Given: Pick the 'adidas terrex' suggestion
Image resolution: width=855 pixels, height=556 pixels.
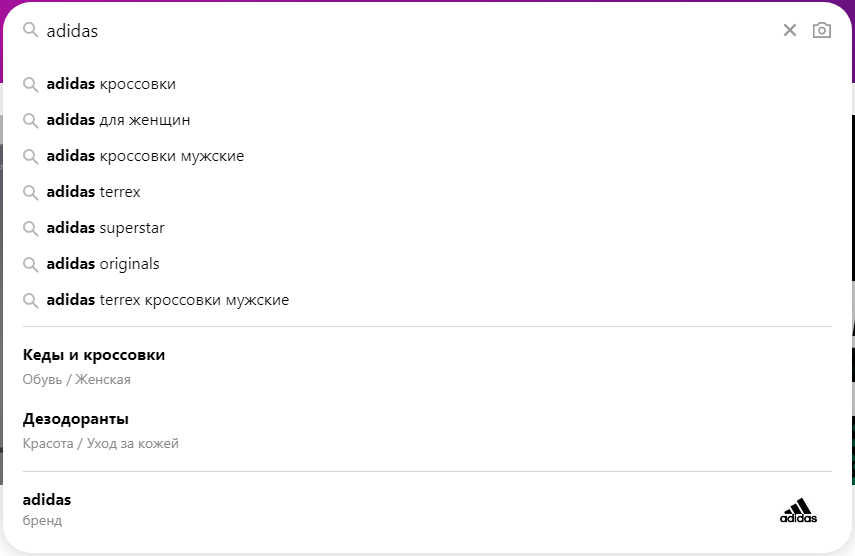Looking at the screenshot, I should click(x=94, y=192).
